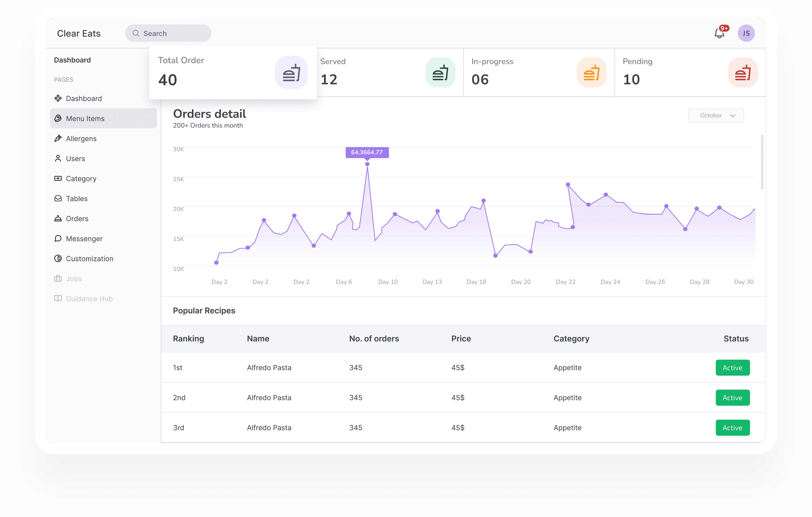Open the Tables sidebar item
Image resolution: width=812 pixels, height=517 pixels.
76,198
